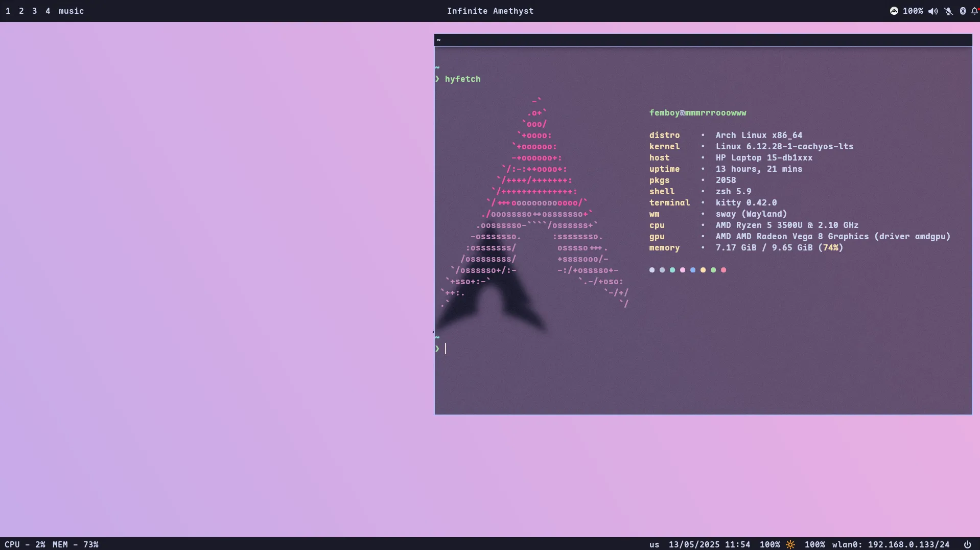Click the zsh 5.9 shell value
This screenshot has height=550, width=980.
point(733,191)
